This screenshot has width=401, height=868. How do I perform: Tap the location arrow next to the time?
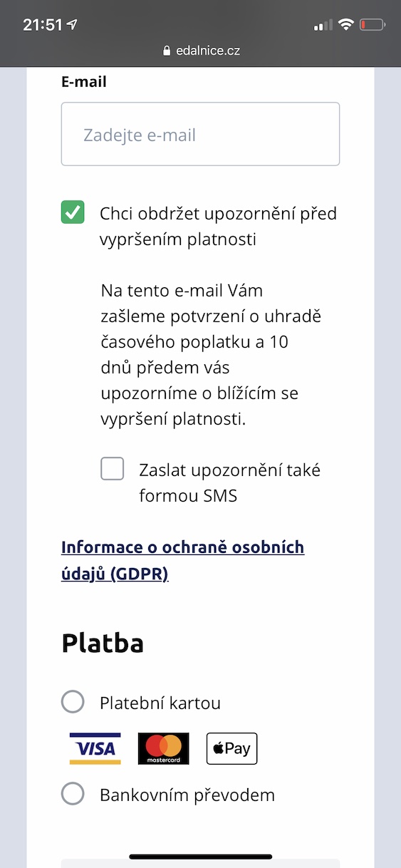point(72,24)
